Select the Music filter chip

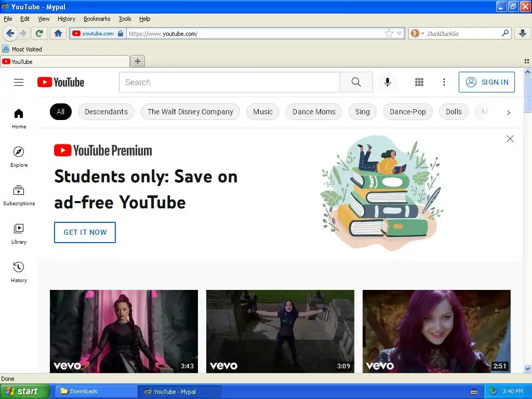(263, 112)
